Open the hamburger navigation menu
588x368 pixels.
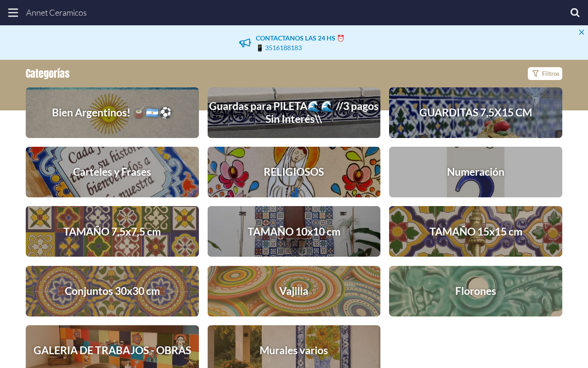tap(13, 12)
